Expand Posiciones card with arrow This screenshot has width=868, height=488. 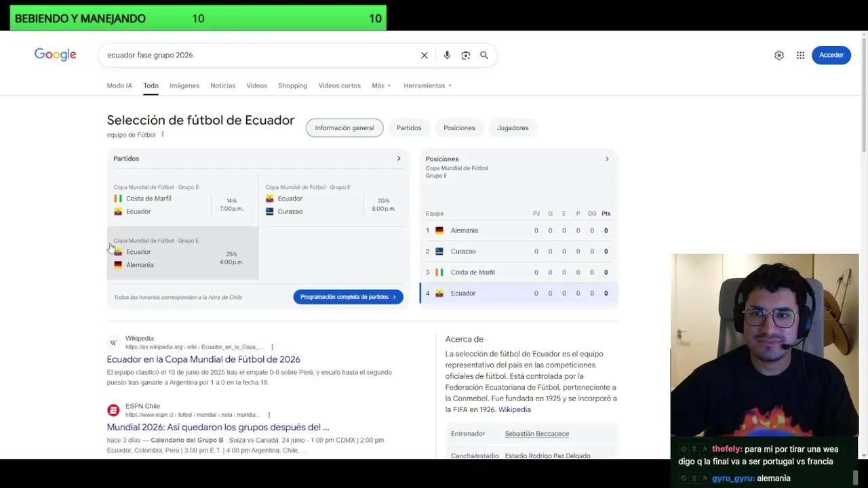(607, 159)
